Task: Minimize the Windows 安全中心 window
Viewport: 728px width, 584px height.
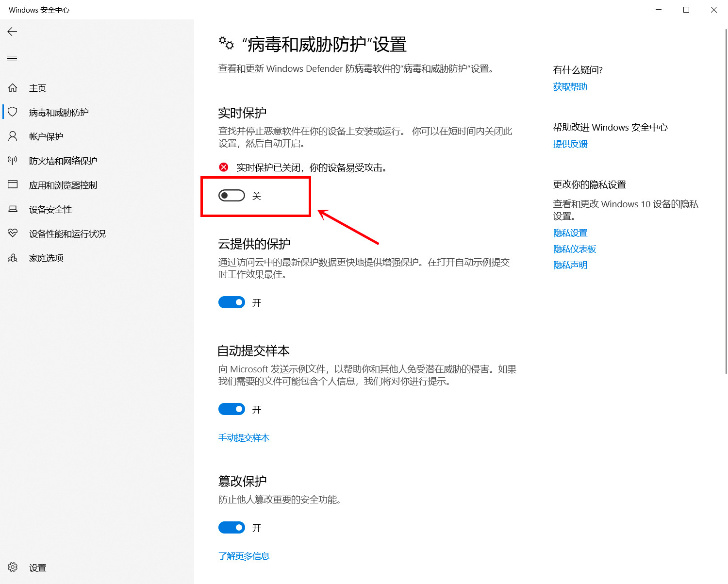Action: pyautogui.click(x=659, y=10)
